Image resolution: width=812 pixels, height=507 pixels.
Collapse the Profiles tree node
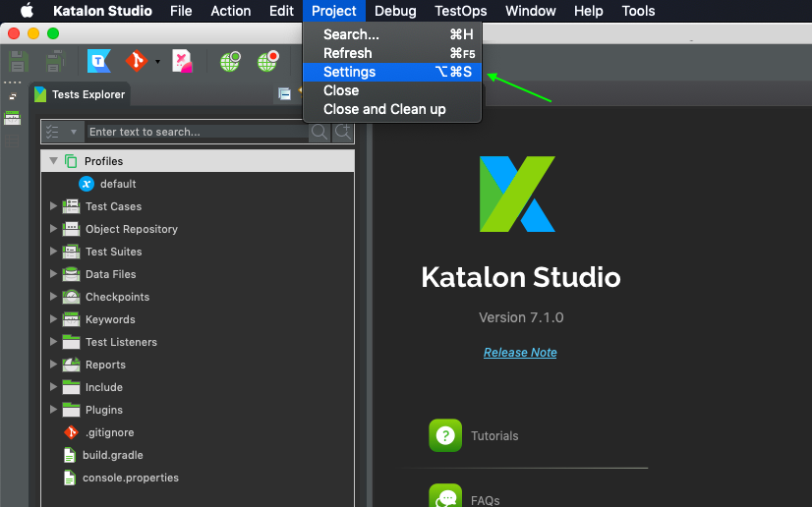click(x=53, y=161)
